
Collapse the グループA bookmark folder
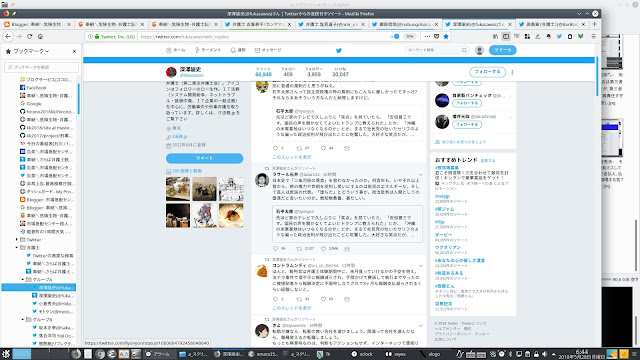point(23,280)
